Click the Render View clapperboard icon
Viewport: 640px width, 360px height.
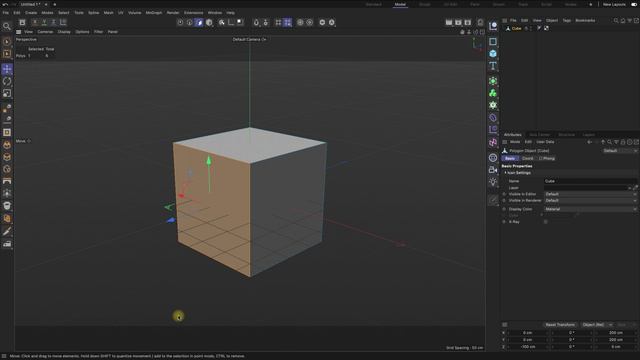pos(449,22)
